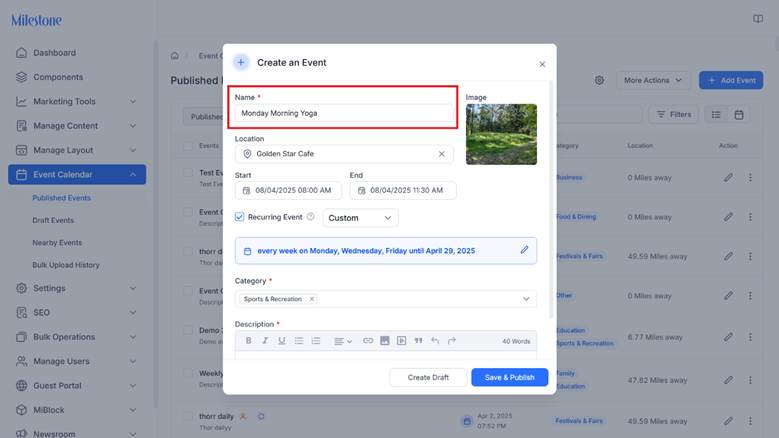Open Bulk Operations in sidebar
This screenshot has width=779, height=438.
(x=64, y=337)
